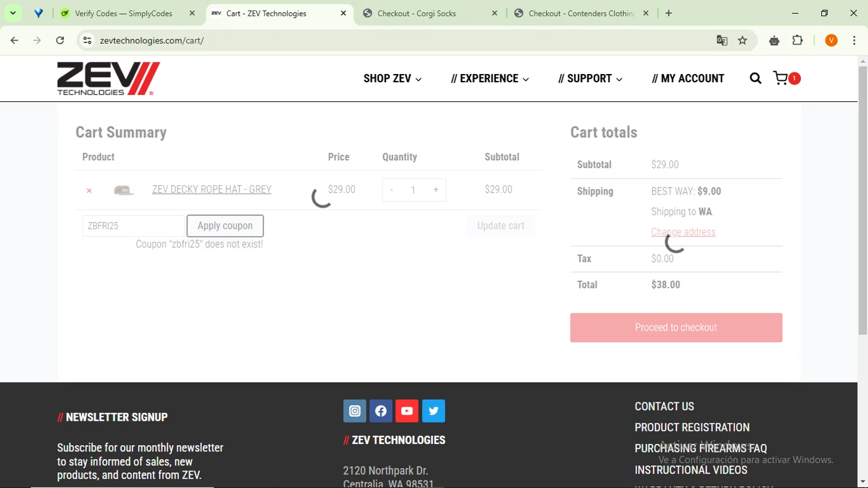
Task: Decrease quantity with minus button
Action: coord(392,190)
